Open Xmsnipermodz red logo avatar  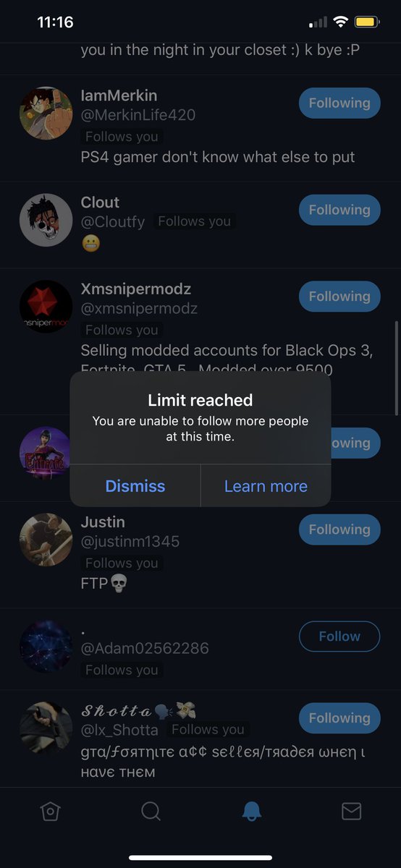coord(46,307)
